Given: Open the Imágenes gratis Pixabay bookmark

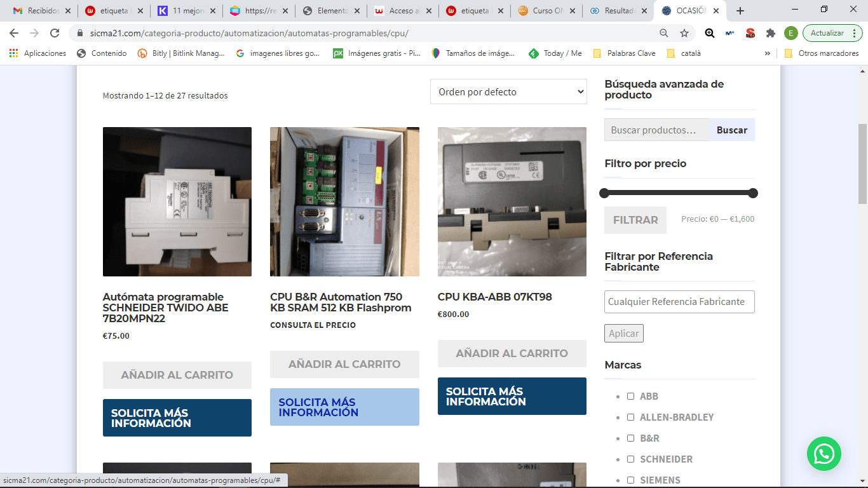Looking at the screenshot, I should pos(377,53).
